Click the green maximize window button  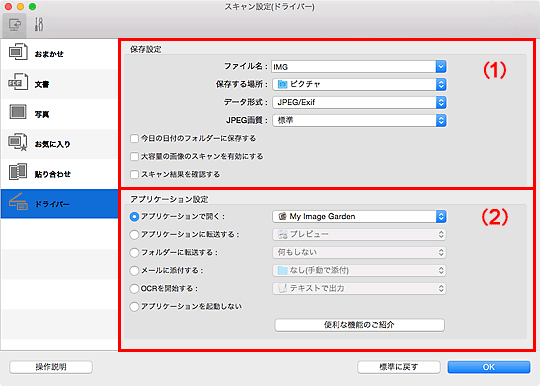click(x=32, y=7)
